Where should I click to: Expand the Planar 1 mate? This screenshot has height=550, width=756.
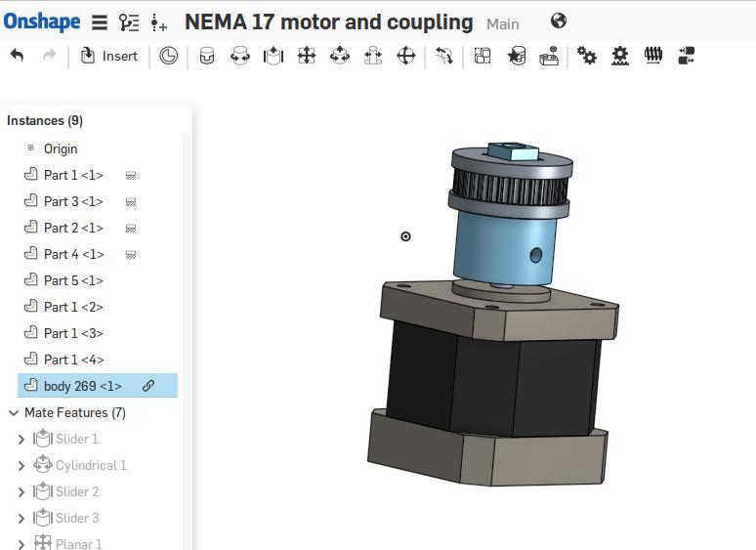point(21,545)
